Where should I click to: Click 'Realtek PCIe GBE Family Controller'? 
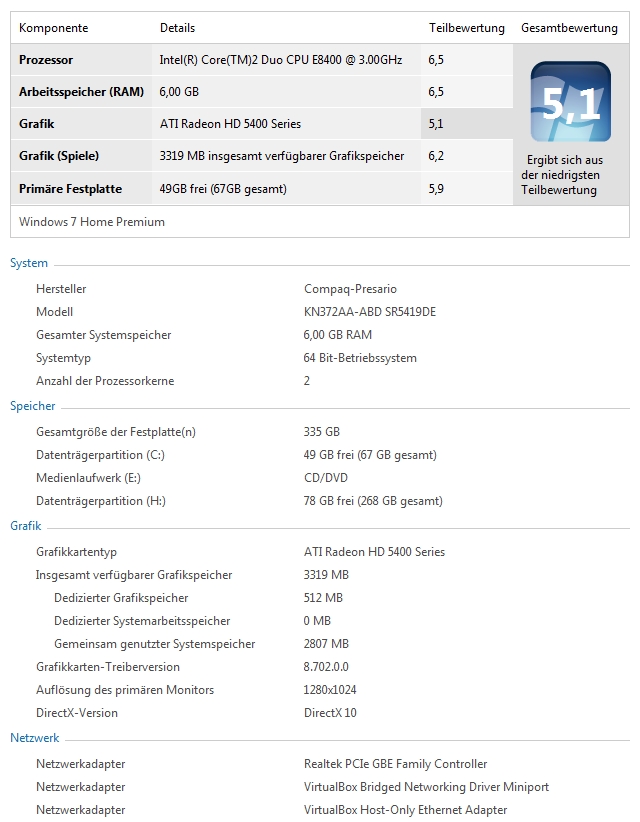395,764
